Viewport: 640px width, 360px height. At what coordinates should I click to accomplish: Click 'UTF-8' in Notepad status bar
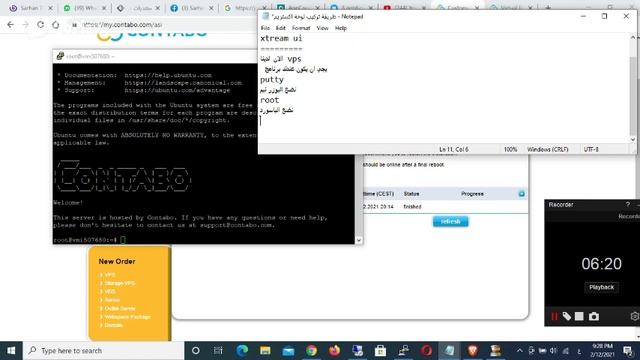591,149
